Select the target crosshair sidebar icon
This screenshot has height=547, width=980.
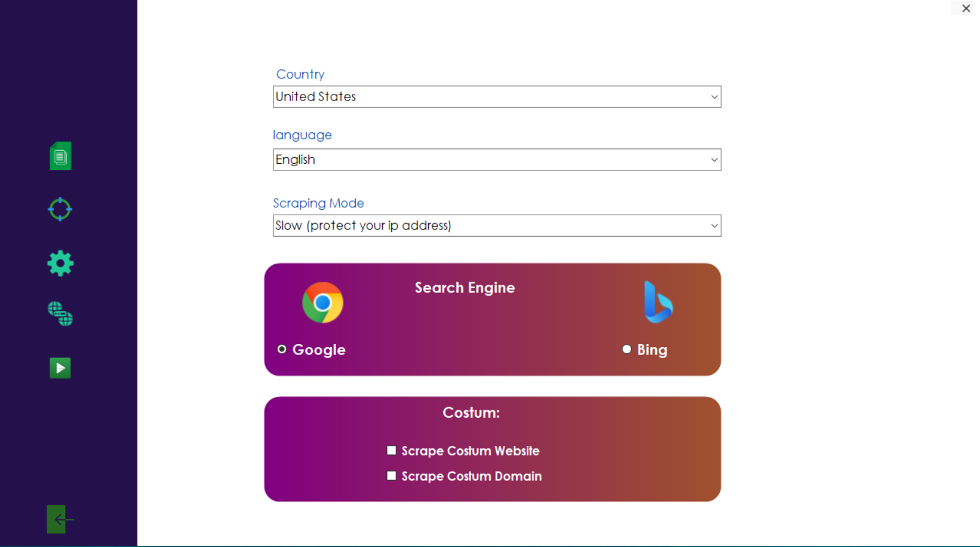[59, 209]
